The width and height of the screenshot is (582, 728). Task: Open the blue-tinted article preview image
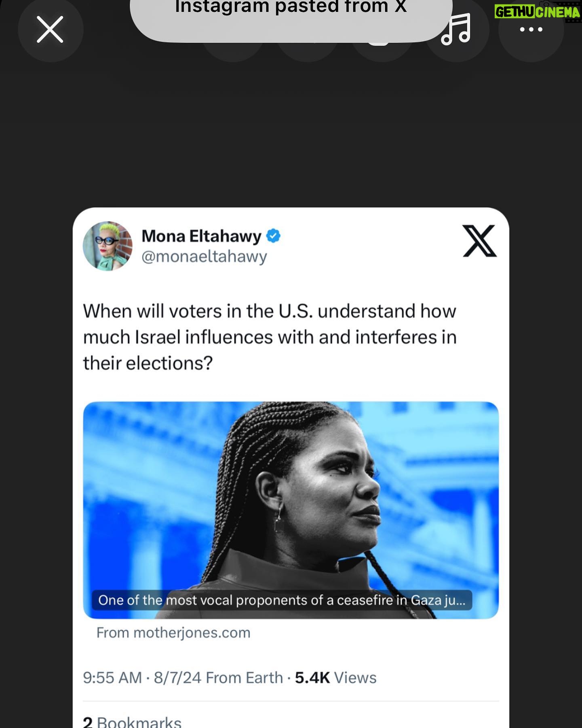pos(291,510)
